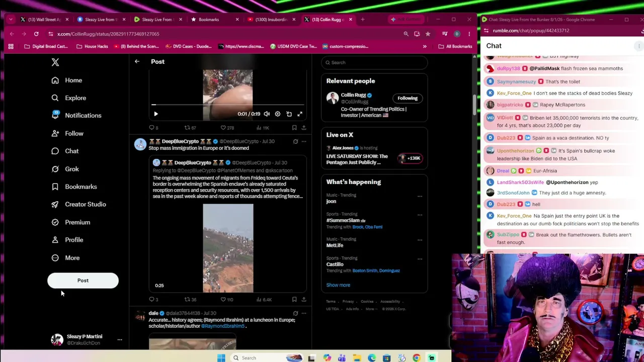Screen dimensions: 644x362
Task: Share DeepBlueCrypto's reply
Action: click(x=303, y=300)
